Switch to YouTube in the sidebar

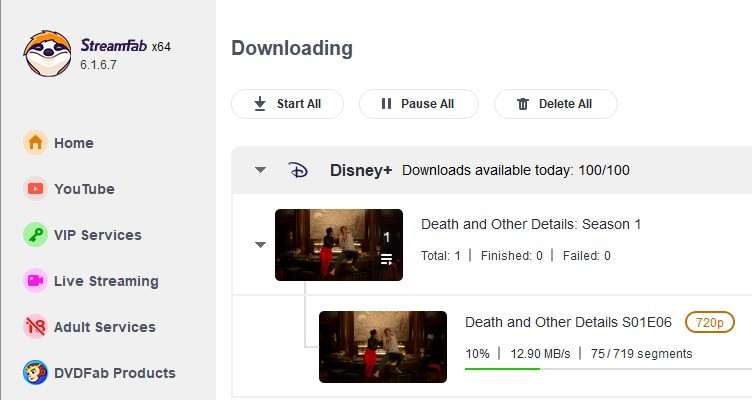click(84, 189)
